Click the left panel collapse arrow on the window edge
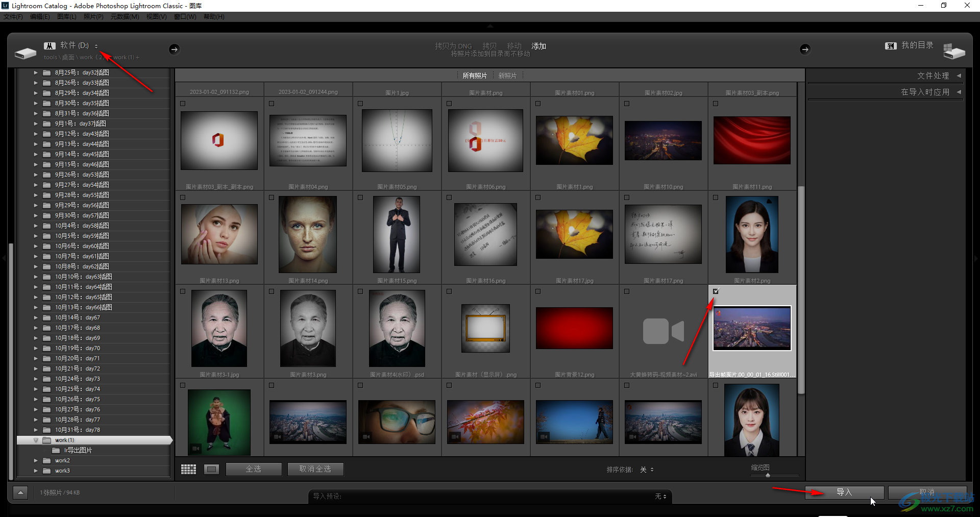This screenshot has width=980, height=517. 4,258
